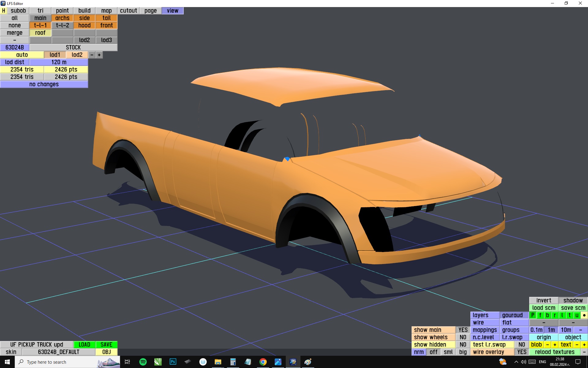This screenshot has width=588, height=368.
Task: Click the 'f' front view button
Action: pos(540,315)
